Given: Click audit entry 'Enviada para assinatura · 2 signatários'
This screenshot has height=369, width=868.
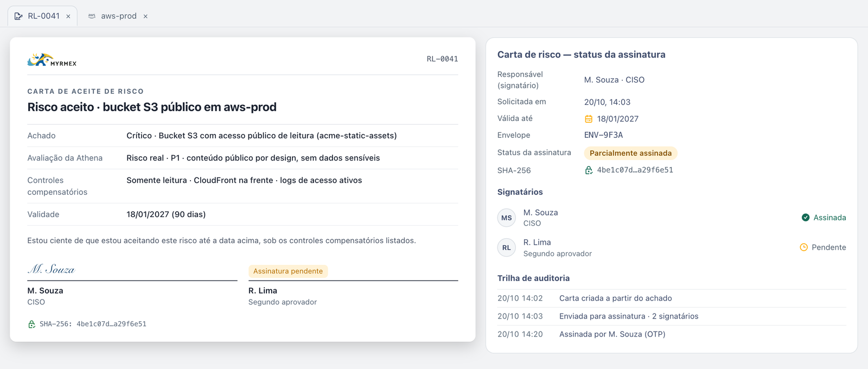Looking at the screenshot, I should coord(629,316).
